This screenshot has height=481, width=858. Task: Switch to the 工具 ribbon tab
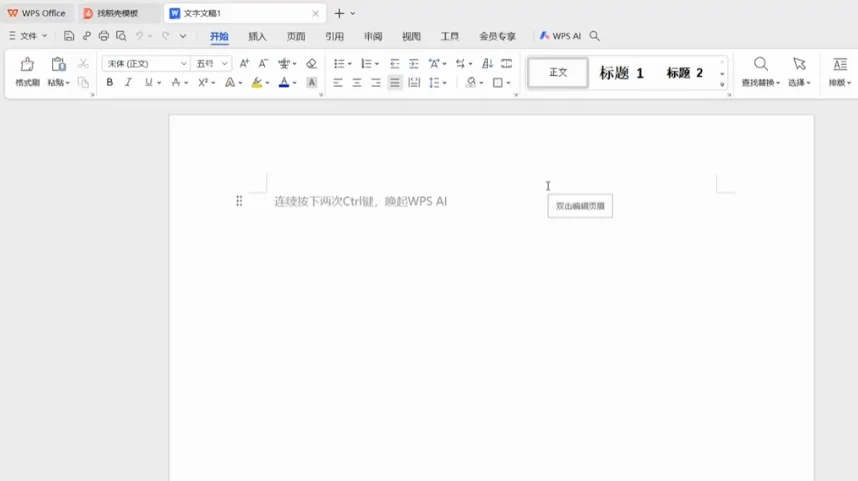(x=450, y=36)
